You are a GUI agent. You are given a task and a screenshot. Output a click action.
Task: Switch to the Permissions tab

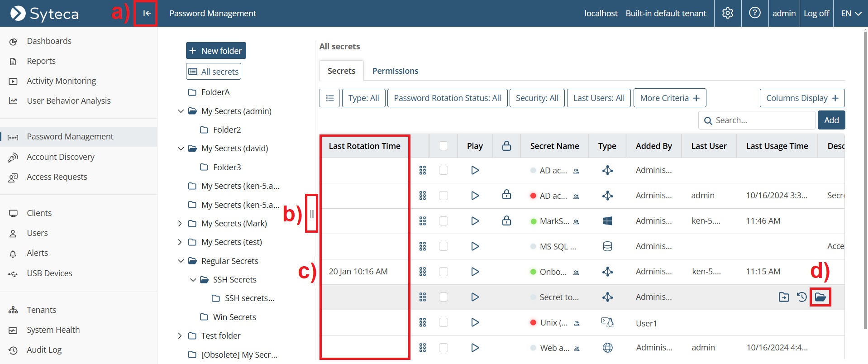[395, 71]
